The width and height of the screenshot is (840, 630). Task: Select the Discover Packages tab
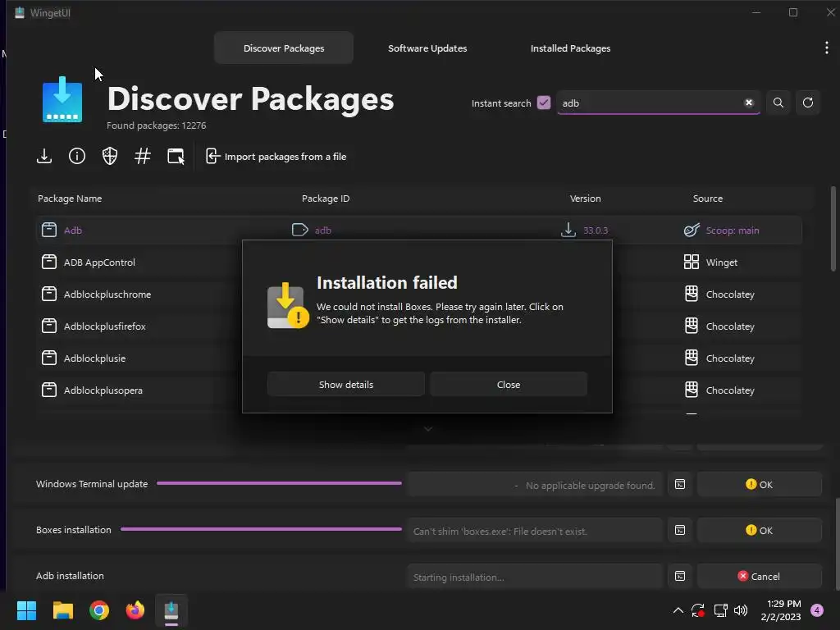click(x=284, y=48)
